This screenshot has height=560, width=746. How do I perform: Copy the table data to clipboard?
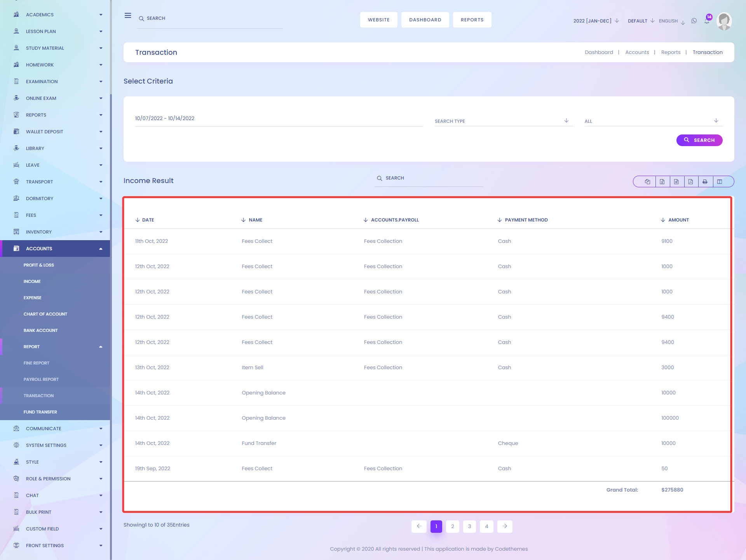coord(647,181)
